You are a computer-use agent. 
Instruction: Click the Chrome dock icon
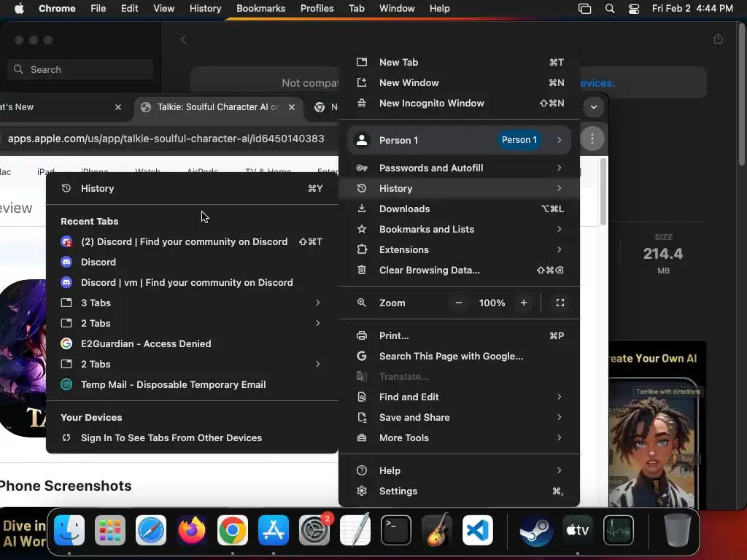(x=233, y=530)
